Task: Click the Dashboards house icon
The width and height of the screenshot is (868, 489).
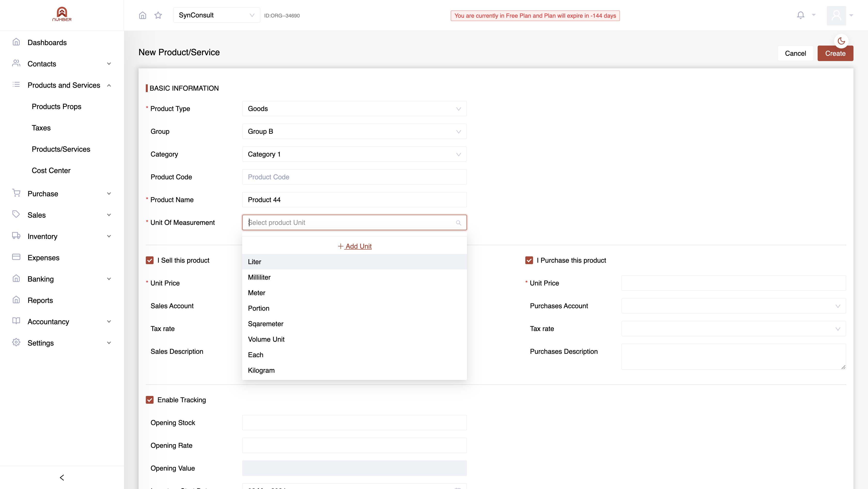Action: click(16, 42)
